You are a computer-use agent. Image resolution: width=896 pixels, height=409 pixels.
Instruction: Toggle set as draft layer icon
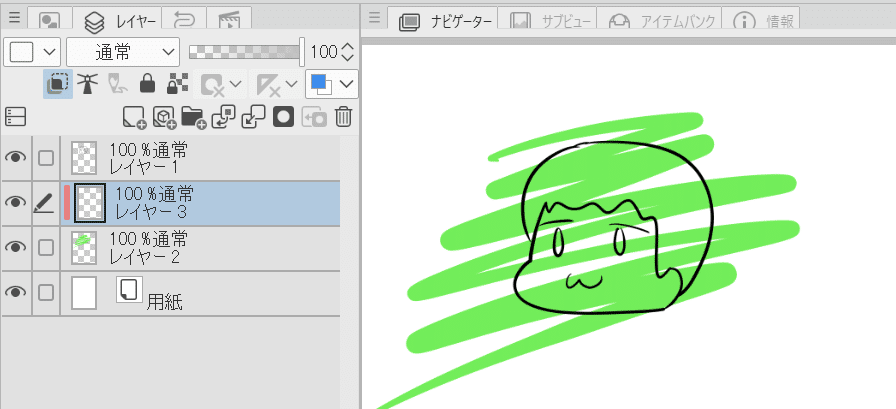(118, 85)
